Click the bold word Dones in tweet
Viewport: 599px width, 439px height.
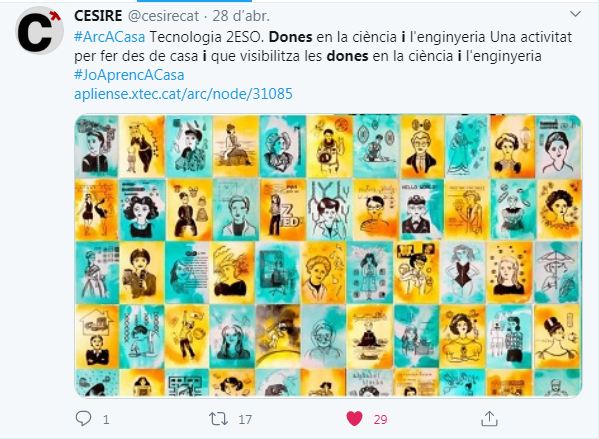(291, 37)
